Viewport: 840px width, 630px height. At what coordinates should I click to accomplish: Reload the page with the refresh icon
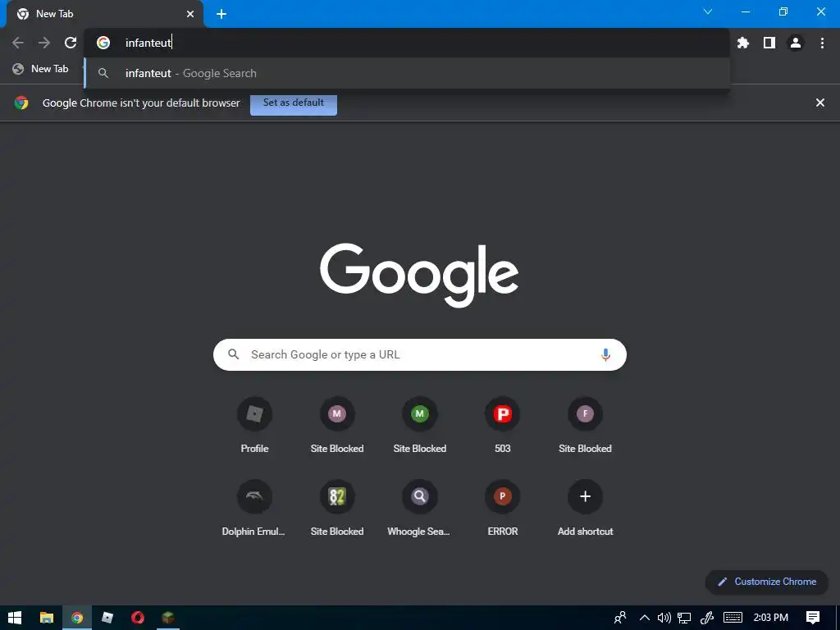[x=71, y=43]
